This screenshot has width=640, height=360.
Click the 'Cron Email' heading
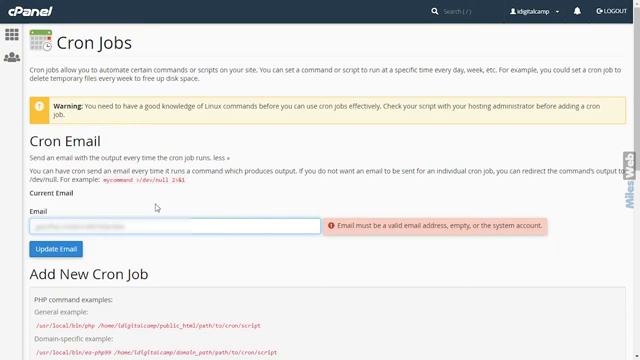coord(65,141)
